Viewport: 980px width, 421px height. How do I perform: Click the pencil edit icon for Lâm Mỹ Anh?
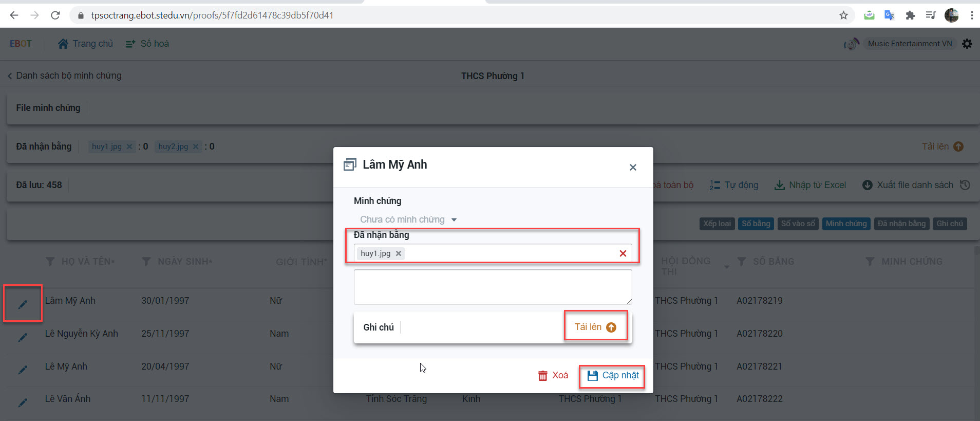tap(23, 304)
